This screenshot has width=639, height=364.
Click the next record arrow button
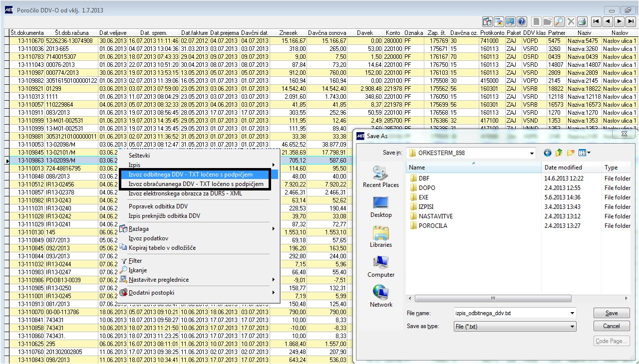coord(619,21)
